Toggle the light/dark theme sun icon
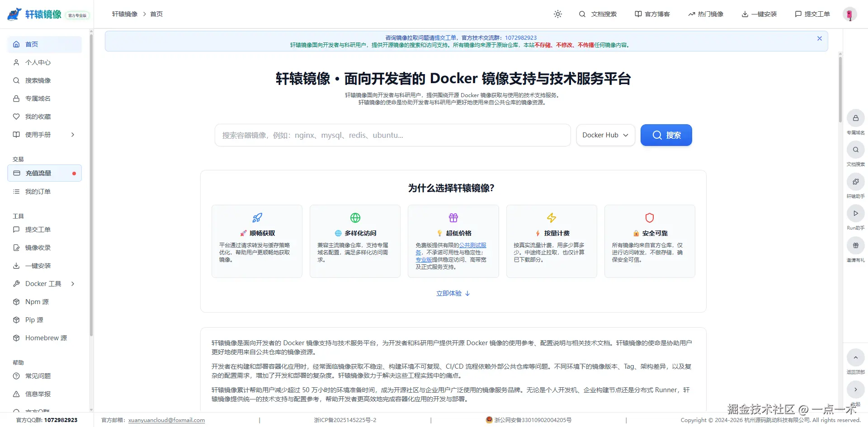 point(557,14)
